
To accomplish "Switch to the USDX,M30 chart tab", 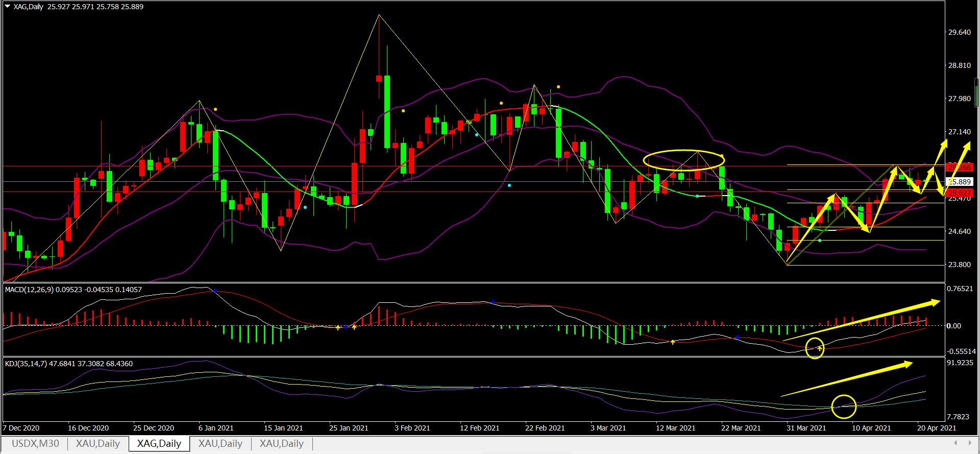I will (x=35, y=444).
